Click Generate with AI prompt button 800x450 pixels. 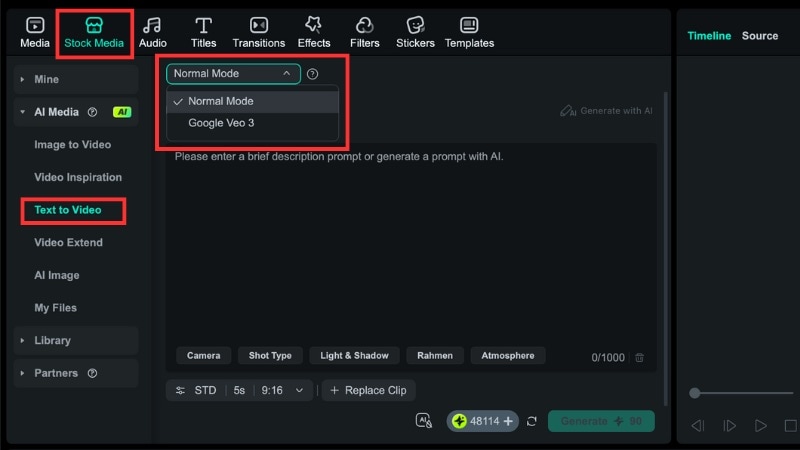[606, 111]
